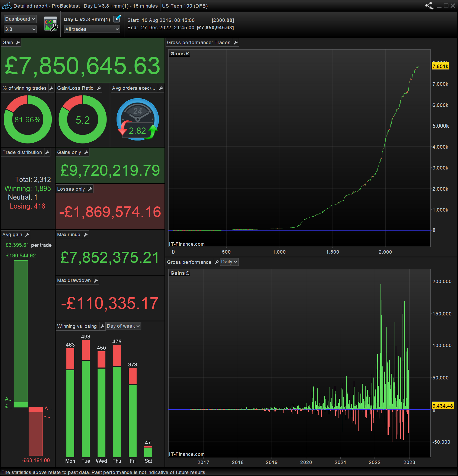Click the £3,395.61 per trade value

click(17, 245)
